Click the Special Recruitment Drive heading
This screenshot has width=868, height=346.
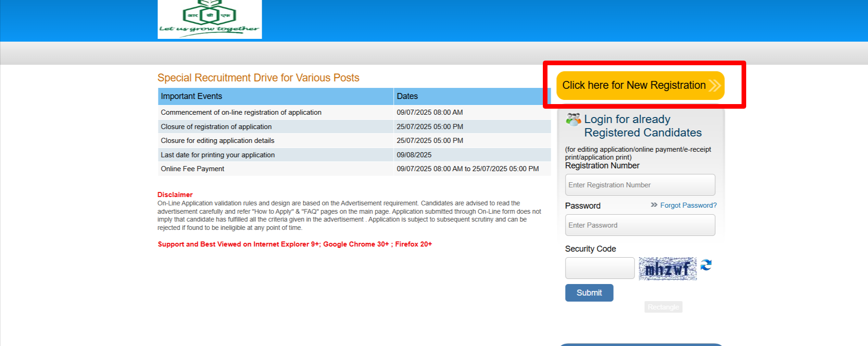(258, 78)
